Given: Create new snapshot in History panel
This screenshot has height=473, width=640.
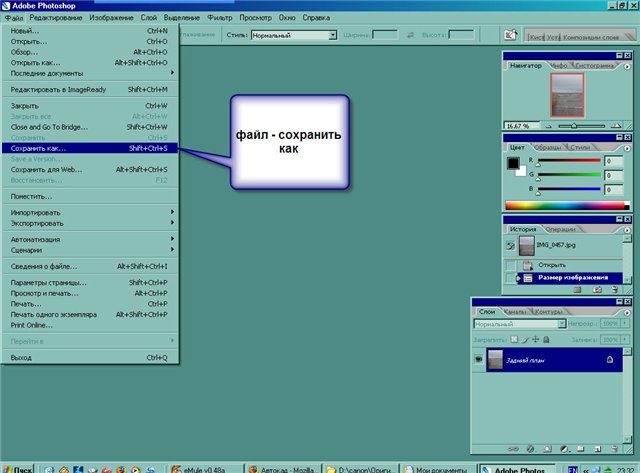Looking at the screenshot, I should click(597, 288).
